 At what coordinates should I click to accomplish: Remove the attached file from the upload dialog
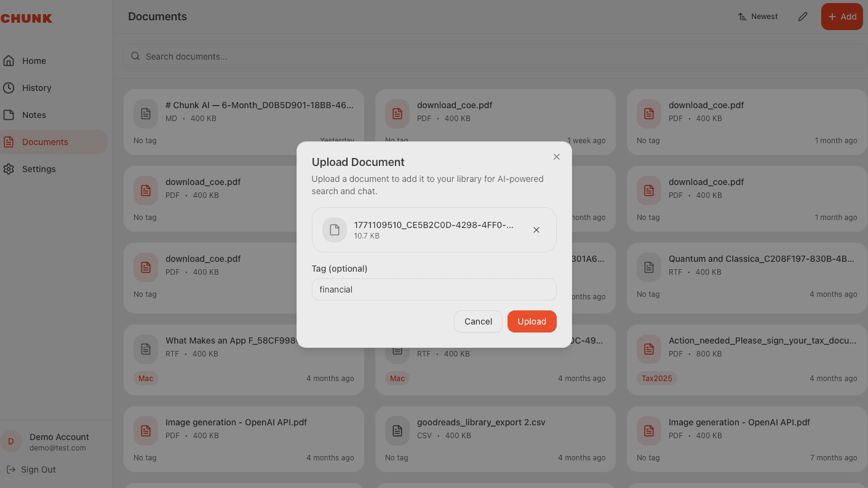(536, 230)
